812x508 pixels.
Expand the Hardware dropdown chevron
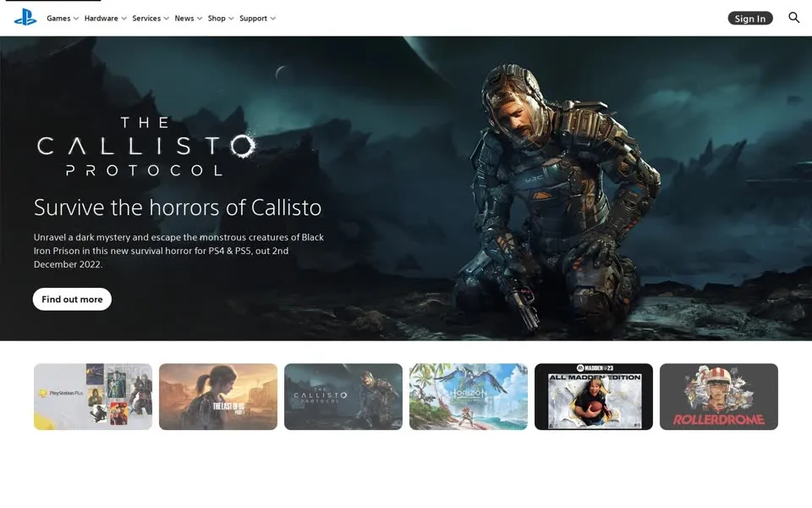point(123,19)
